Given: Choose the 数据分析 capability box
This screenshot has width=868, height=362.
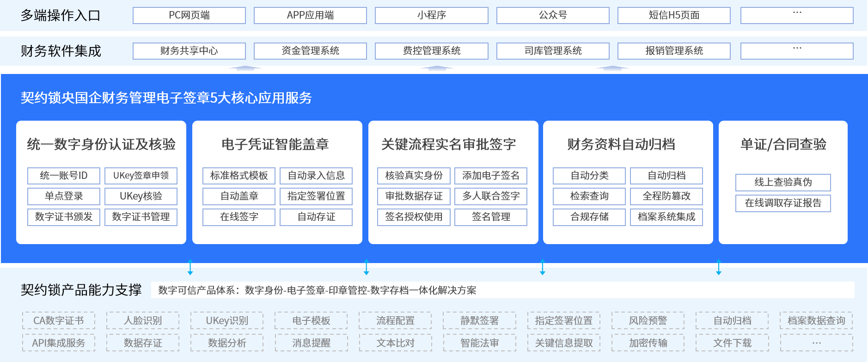Looking at the screenshot, I should [227, 343].
